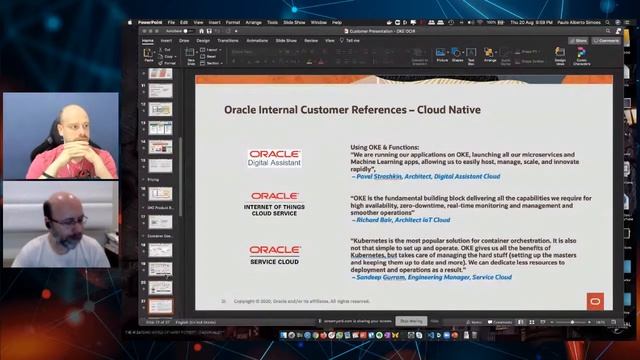Open the Draw ribbon tab
The height and width of the screenshot is (360, 640).
pyautogui.click(x=184, y=41)
